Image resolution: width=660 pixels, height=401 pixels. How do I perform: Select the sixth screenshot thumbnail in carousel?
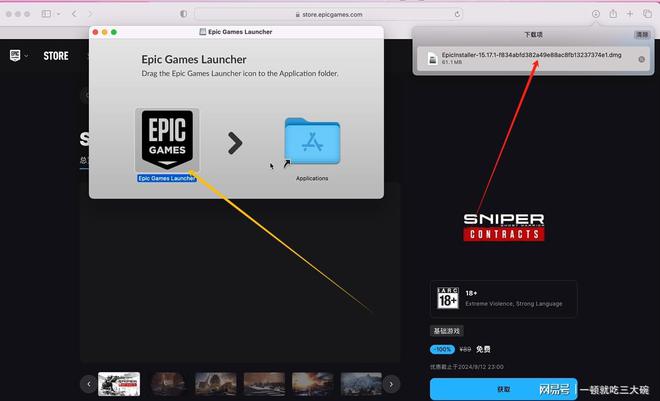(361, 384)
